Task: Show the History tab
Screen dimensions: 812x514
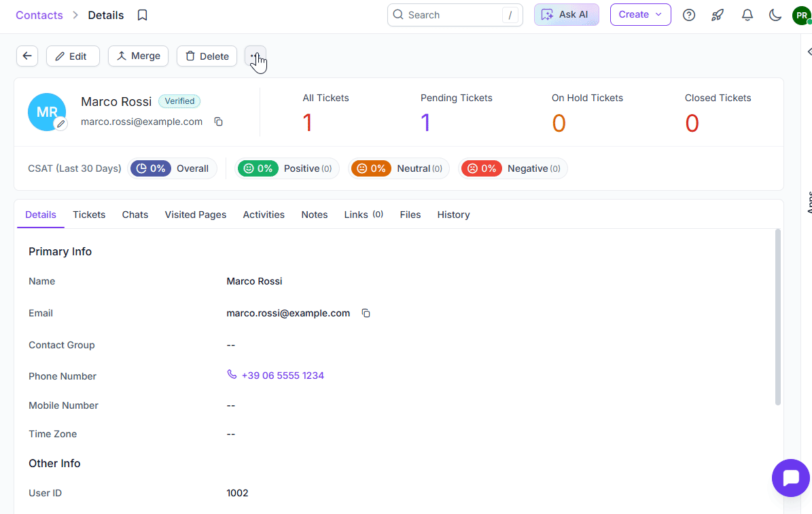Action: (x=453, y=215)
